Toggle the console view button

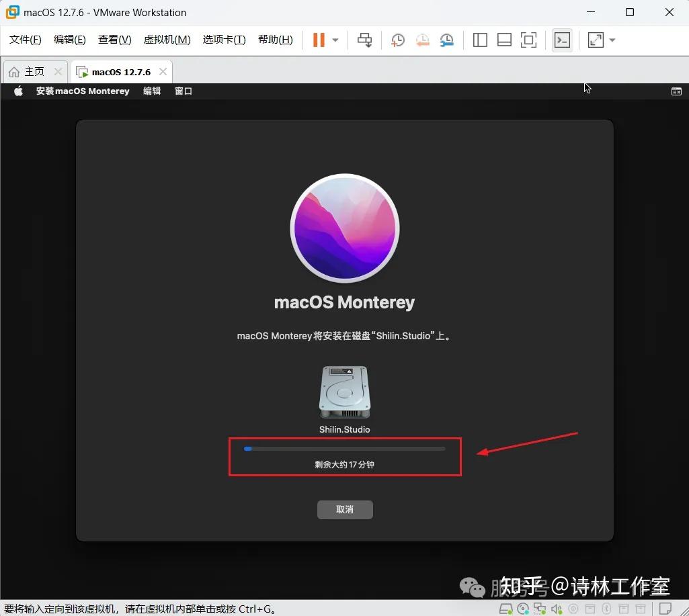pos(562,40)
